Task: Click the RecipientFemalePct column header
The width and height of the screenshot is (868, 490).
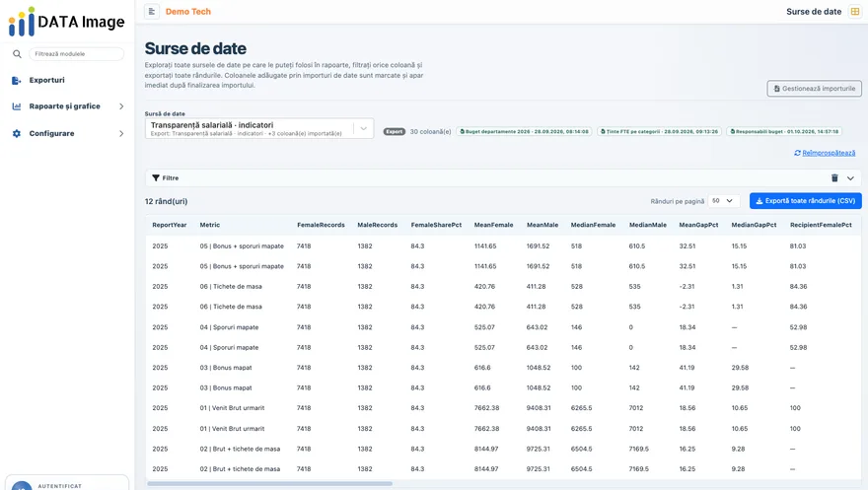Action: tap(821, 225)
